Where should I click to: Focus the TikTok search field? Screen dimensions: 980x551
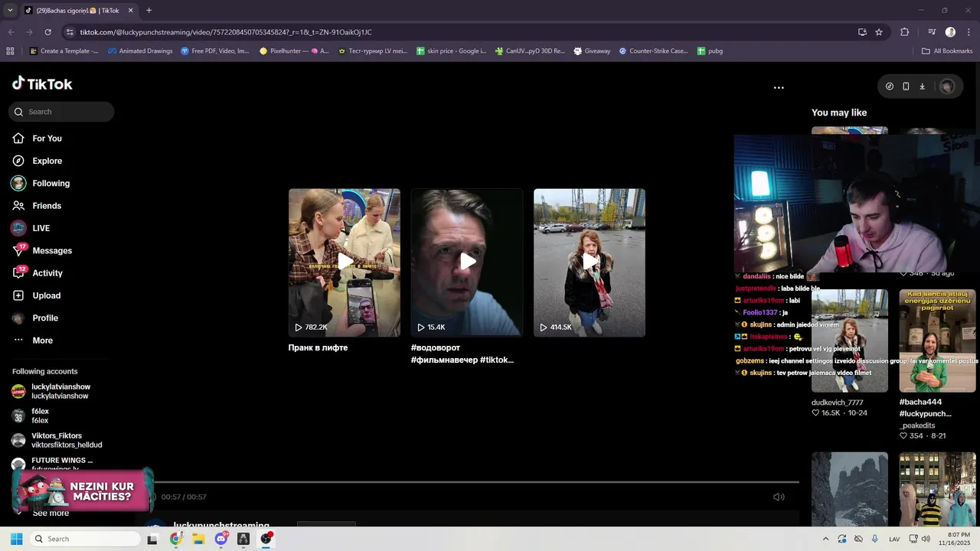pos(61,112)
